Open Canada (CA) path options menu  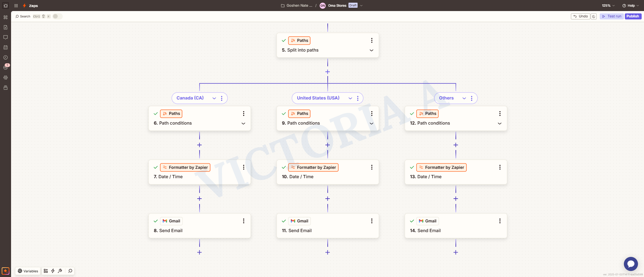[222, 98]
